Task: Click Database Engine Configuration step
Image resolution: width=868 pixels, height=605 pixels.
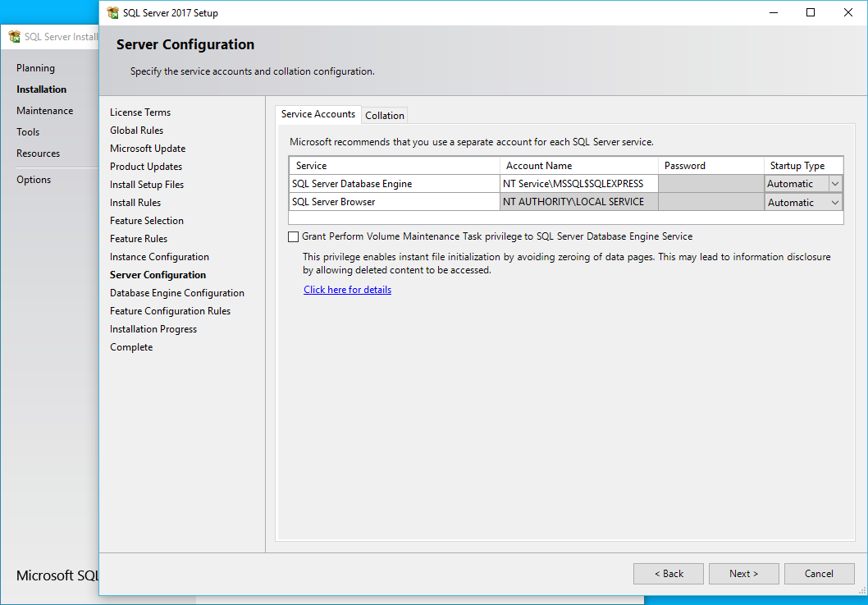Action: pyautogui.click(x=176, y=293)
